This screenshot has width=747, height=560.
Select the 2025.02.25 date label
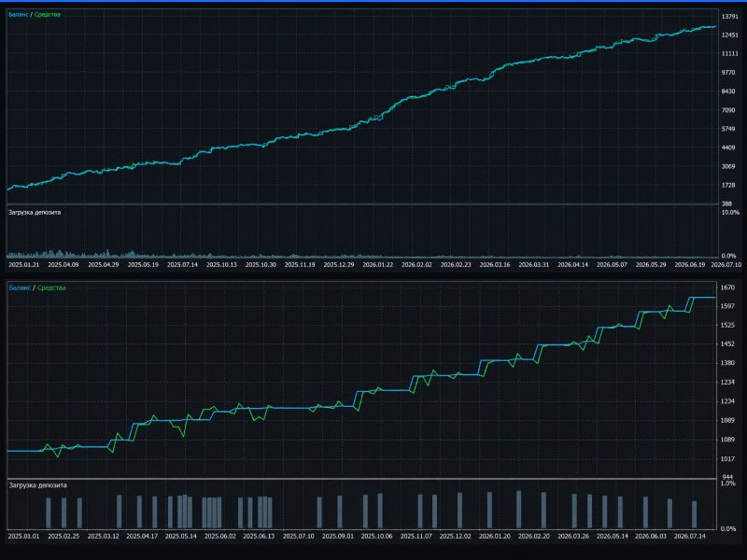pos(63,536)
